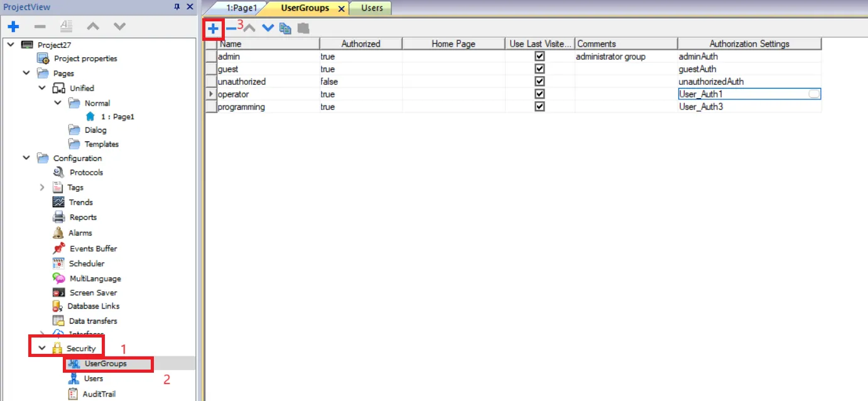Close the UserGroups tab
The width and height of the screenshot is (868, 401).
(341, 9)
